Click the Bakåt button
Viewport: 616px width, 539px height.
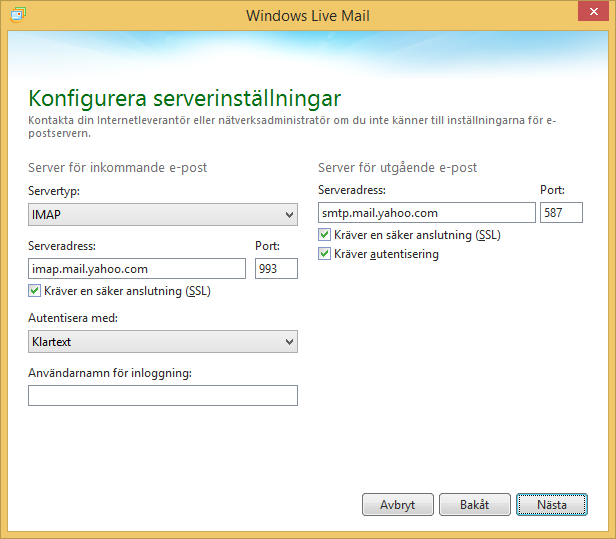475,504
